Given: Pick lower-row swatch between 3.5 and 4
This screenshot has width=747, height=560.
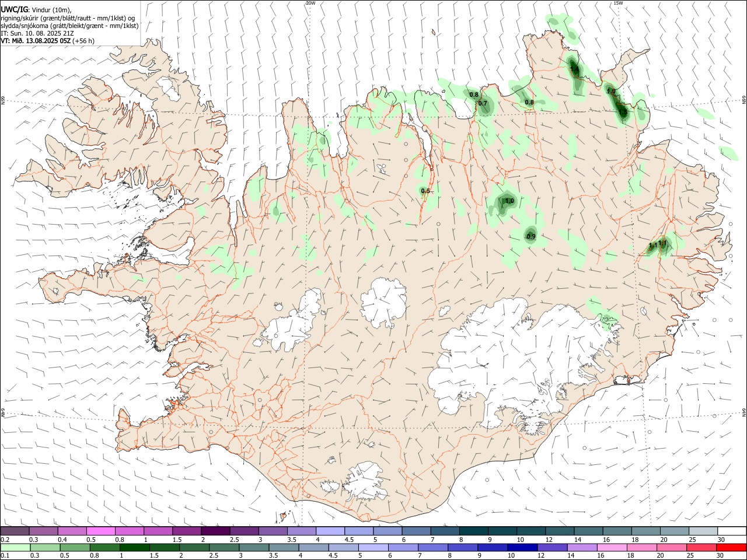Looking at the screenshot, I should click(284, 547).
